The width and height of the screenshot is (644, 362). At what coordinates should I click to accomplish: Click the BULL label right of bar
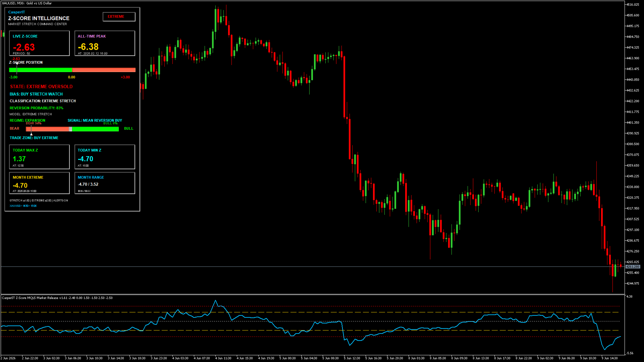point(129,129)
